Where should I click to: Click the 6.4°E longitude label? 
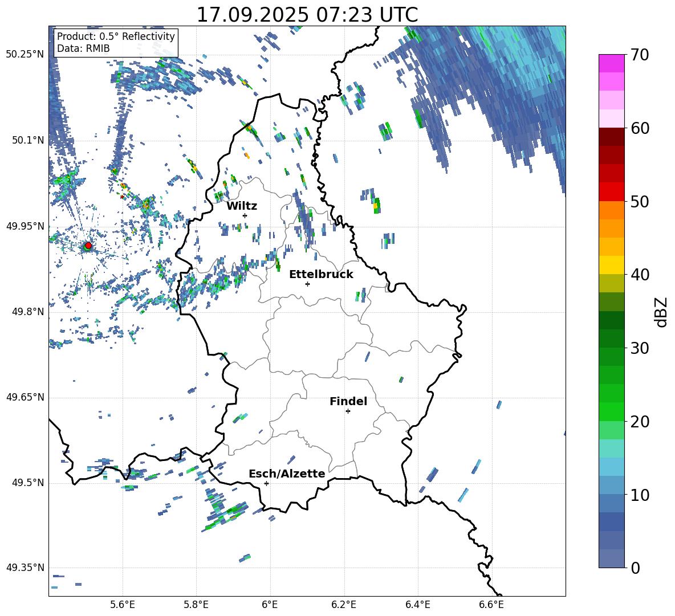click(x=417, y=605)
